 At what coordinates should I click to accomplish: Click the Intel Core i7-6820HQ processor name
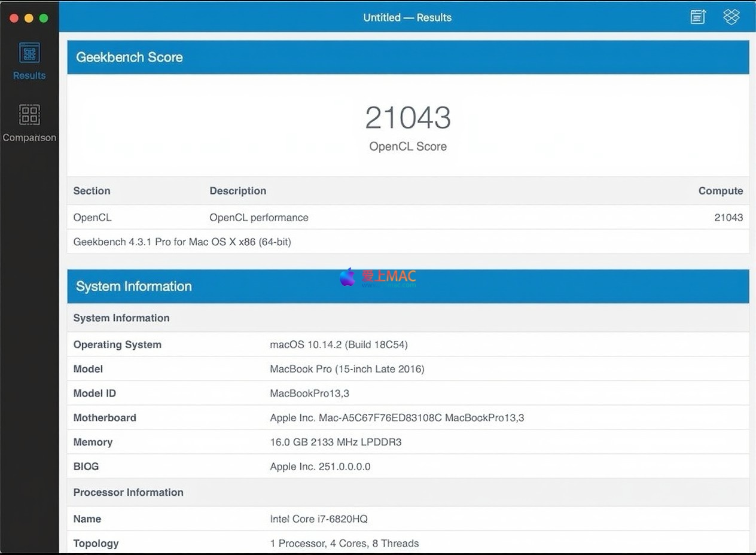pyautogui.click(x=318, y=519)
